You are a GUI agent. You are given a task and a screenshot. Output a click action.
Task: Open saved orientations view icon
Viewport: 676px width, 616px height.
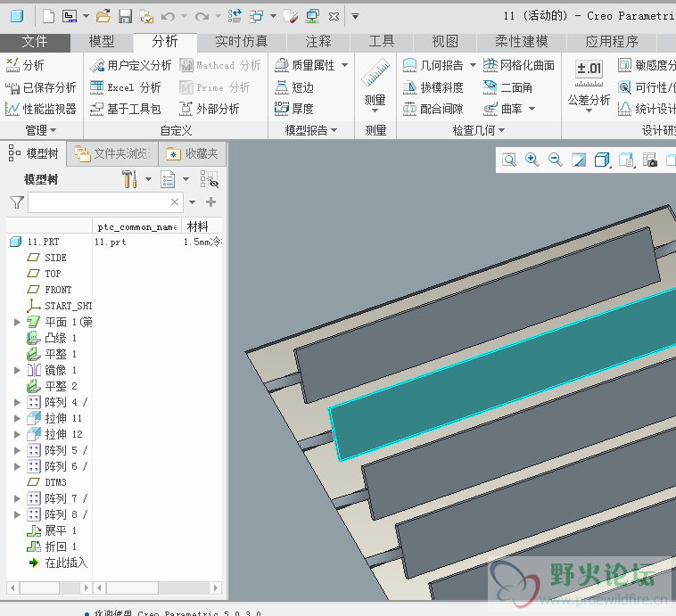(x=626, y=160)
